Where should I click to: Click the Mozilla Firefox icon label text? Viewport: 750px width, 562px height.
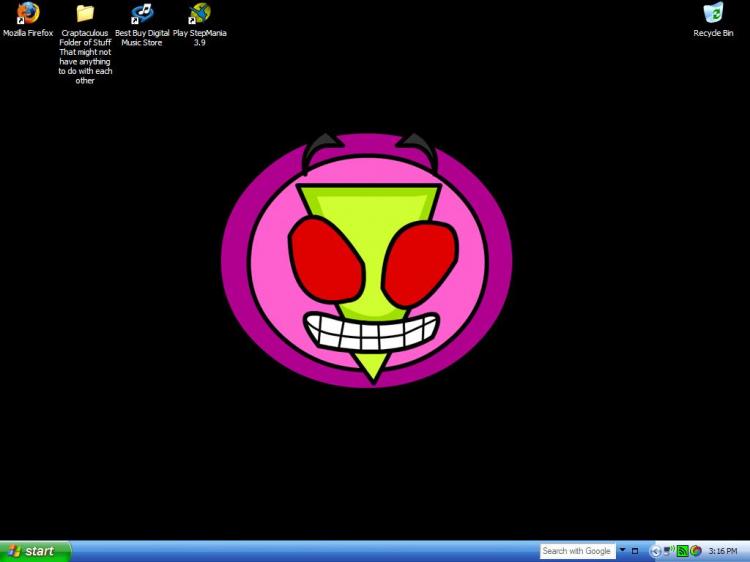coord(28,33)
